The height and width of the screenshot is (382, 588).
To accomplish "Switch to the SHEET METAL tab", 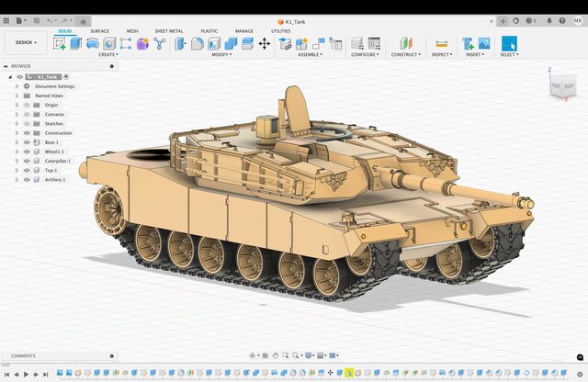I will tap(169, 31).
